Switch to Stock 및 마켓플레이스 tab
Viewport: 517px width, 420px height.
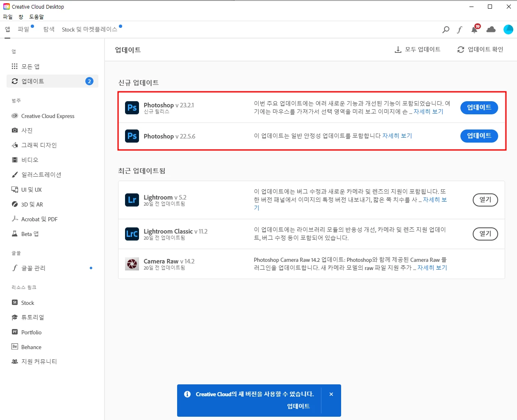click(89, 30)
